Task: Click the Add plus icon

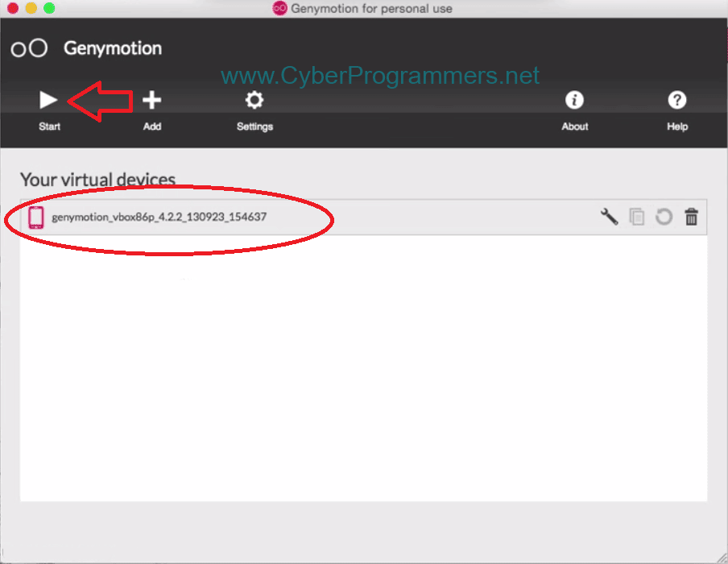Action: pos(152,100)
